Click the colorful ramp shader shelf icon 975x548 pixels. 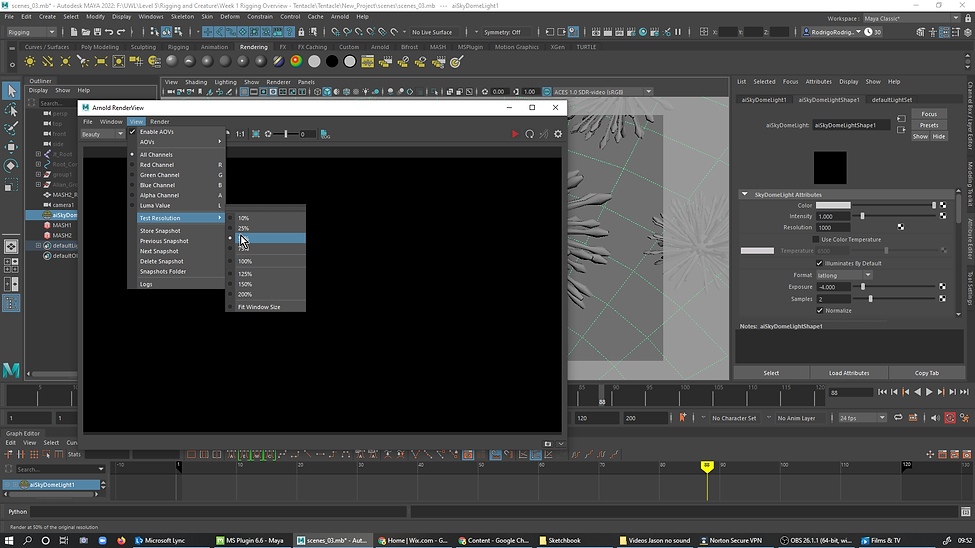click(x=297, y=61)
